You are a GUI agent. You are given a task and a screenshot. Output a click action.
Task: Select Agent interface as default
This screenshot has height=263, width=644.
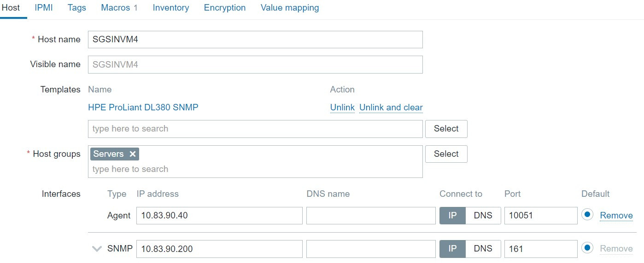pyautogui.click(x=587, y=215)
